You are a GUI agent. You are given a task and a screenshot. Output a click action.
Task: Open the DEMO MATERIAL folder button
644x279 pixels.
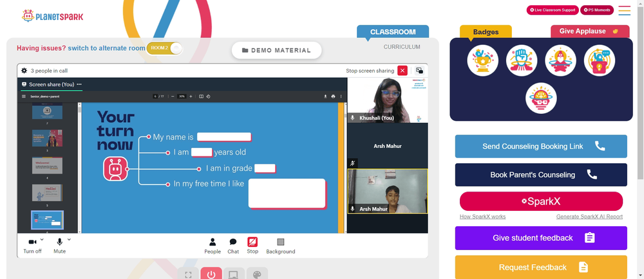point(276,50)
